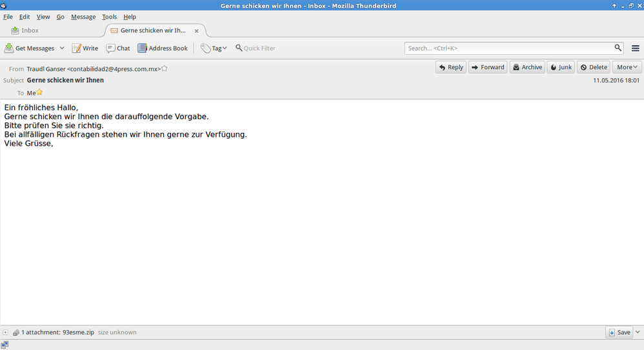Viewport: 644px width, 350px height.
Task: Open the View menu
Action: [43, 17]
